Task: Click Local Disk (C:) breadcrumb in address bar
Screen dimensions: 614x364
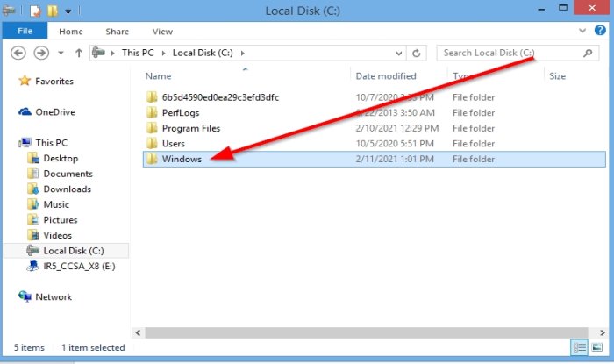Action: [203, 53]
